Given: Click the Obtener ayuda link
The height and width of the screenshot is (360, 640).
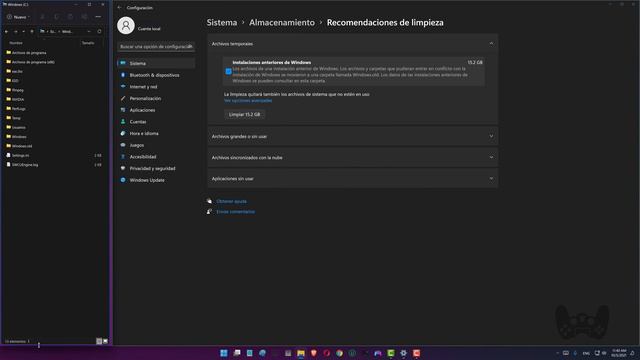Looking at the screenshot, I should (x=231, y=201).
